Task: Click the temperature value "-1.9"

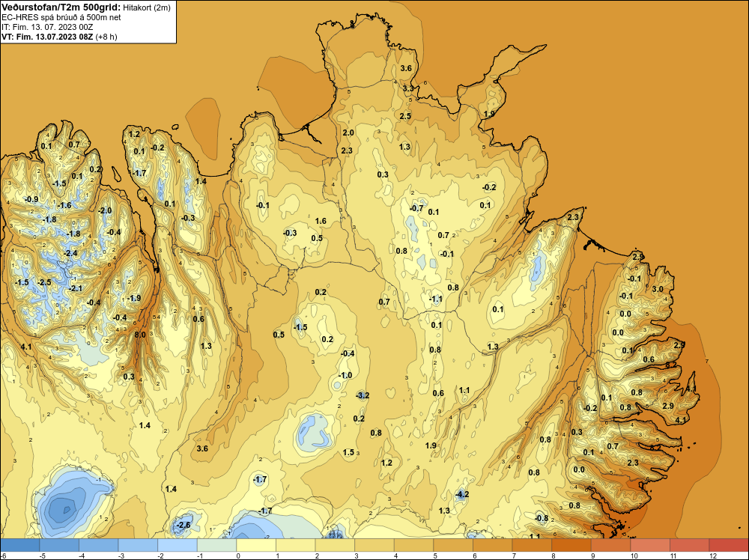Action: 134,298
